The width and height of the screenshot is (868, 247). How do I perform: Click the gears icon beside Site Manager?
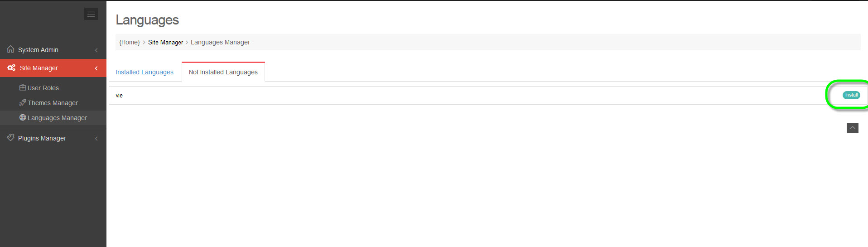(x=11, y=68)
